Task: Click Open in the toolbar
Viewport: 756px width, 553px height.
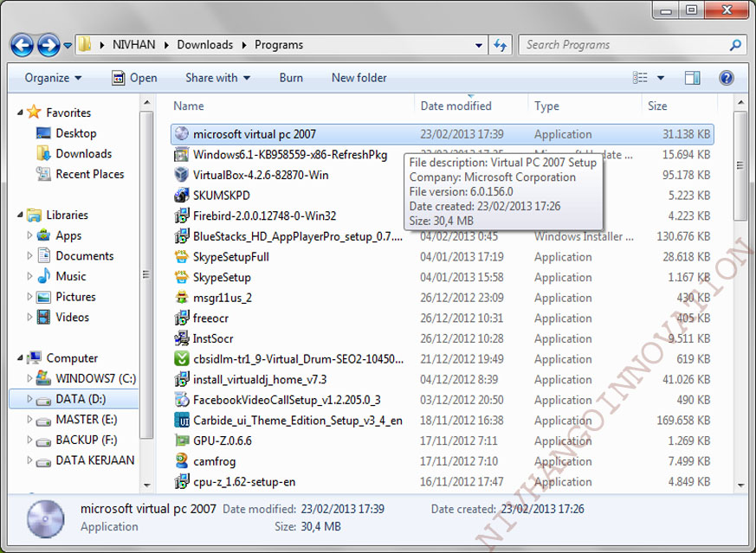Action: coord(134,78)
